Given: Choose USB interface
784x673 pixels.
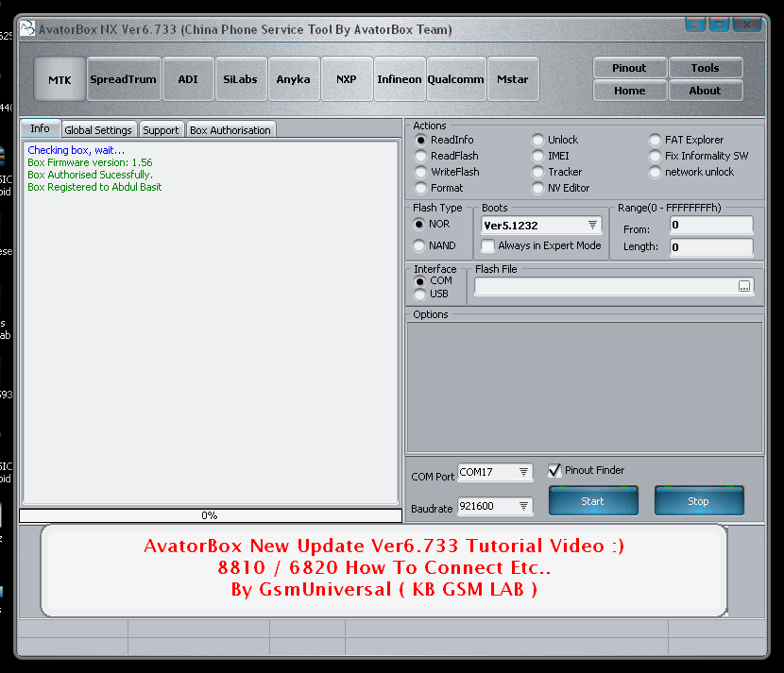Looking at the screenshot, I should point(432,294).
